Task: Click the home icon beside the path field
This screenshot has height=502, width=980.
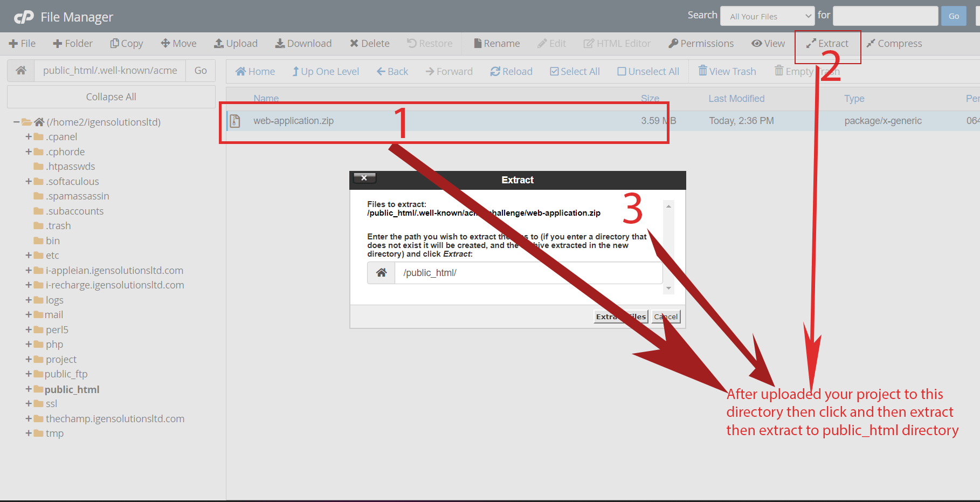Action: (x=21, y=71)
